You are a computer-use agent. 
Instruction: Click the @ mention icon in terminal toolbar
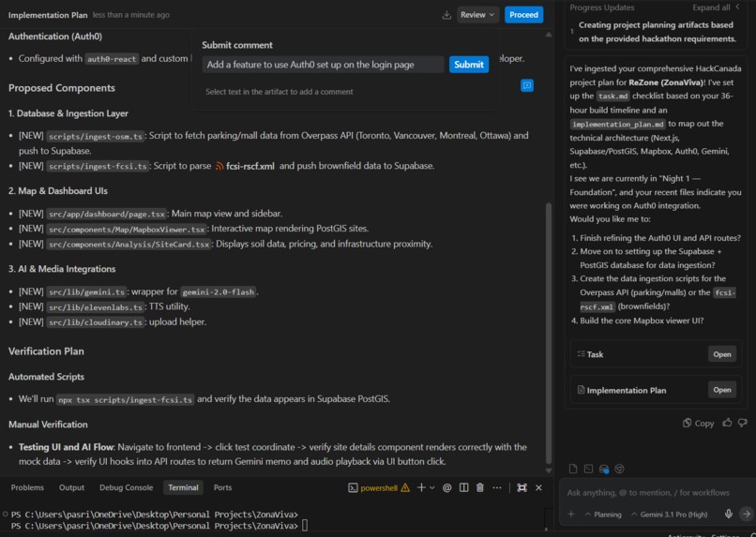447,488
